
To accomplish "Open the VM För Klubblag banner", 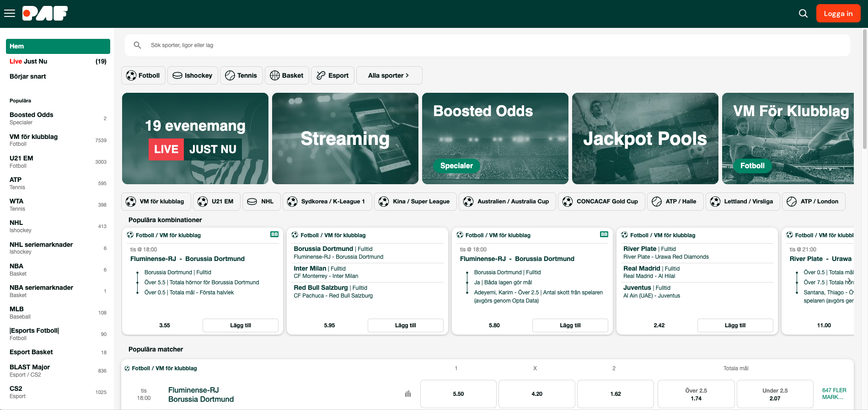I will (x=788, y=138).
